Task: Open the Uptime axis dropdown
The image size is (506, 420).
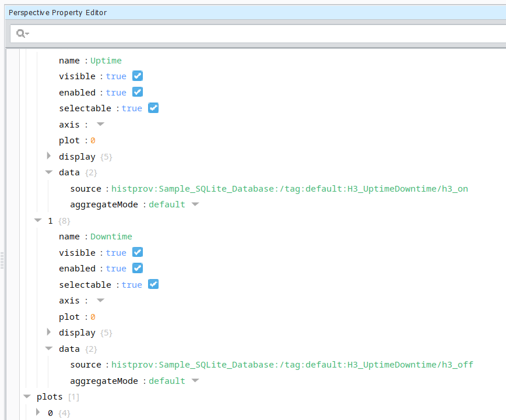Action: point(101,124)
